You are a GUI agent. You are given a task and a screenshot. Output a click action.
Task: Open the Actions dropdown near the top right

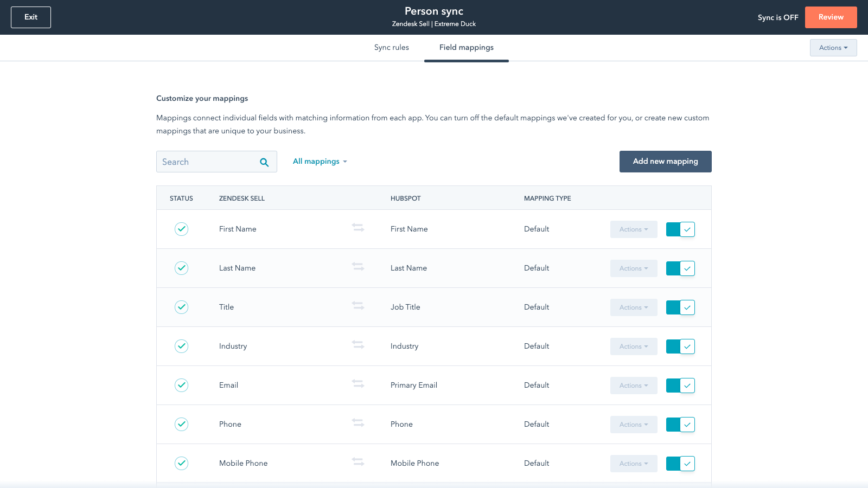click(833, 48)
